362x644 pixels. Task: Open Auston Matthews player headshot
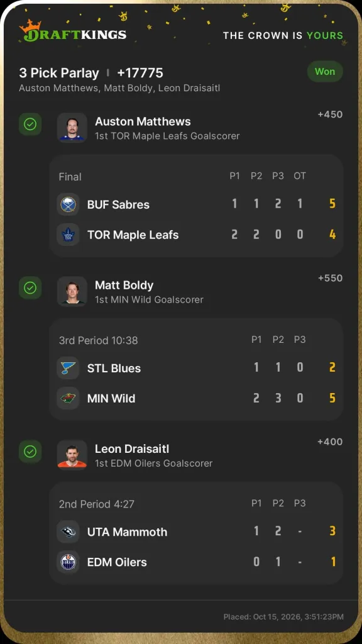[x=72, y=128]
